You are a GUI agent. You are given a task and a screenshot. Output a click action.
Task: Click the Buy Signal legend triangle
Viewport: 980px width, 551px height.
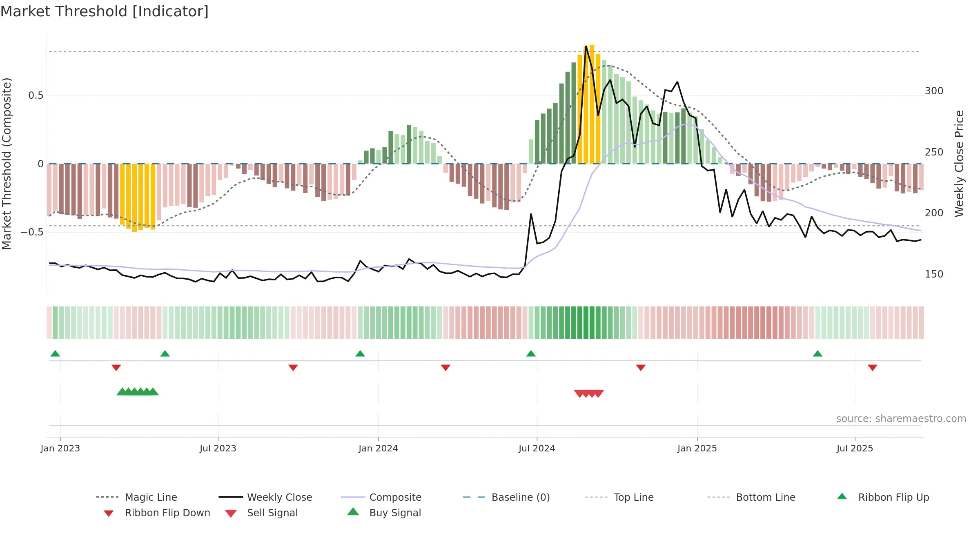point(353,511)
